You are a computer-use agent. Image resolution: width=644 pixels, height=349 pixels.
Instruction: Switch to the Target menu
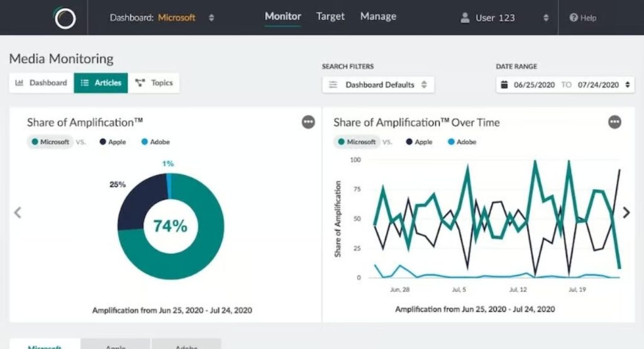pos(330,16)
